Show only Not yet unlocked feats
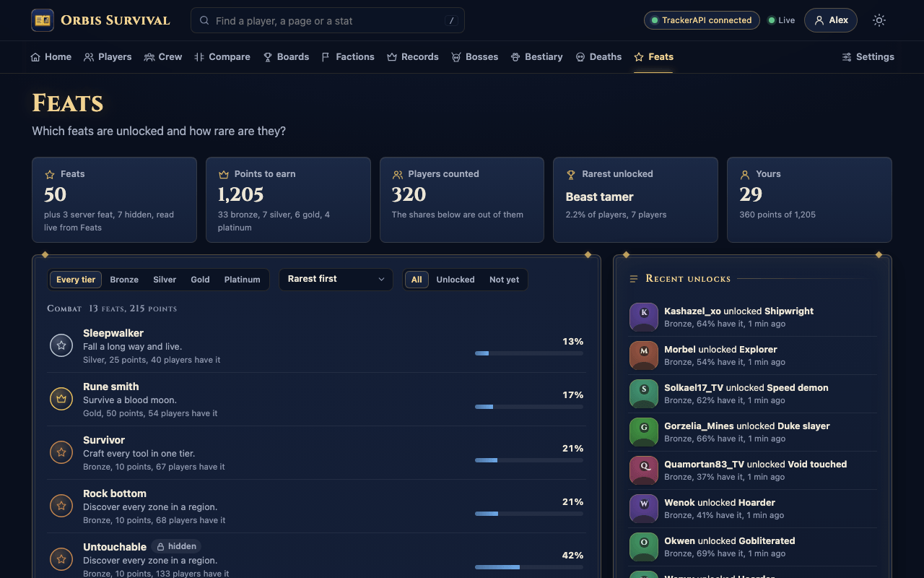This screenshot has height=578, width=924. click(x=504, y=280)
